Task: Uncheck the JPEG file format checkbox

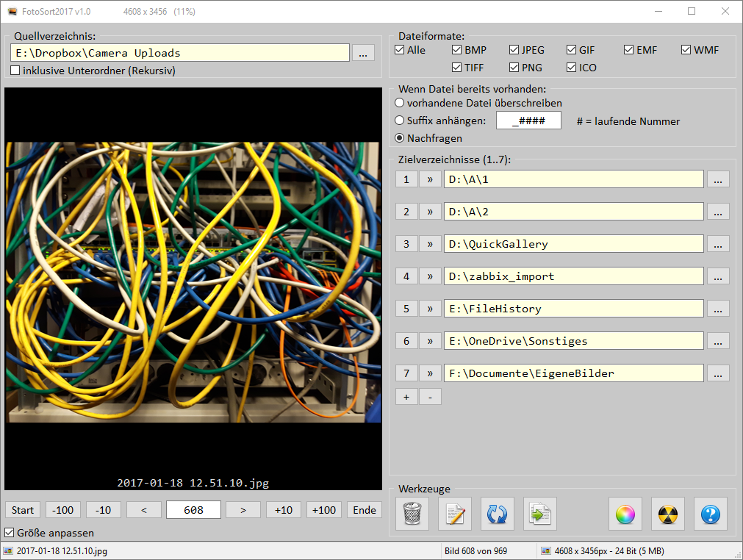Action: point(514,50)
